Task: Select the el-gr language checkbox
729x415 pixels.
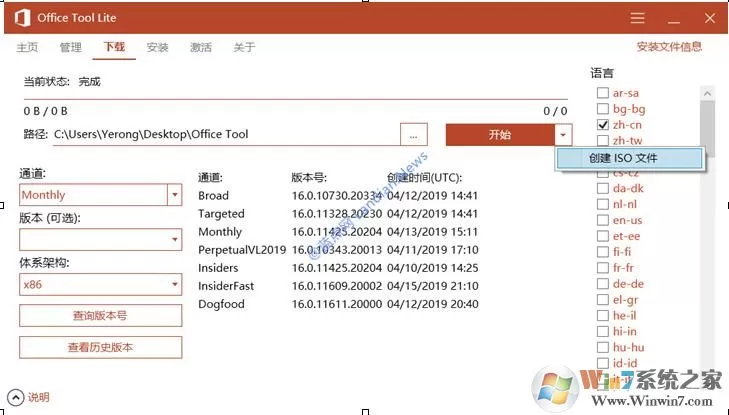Action: point(603,300)
